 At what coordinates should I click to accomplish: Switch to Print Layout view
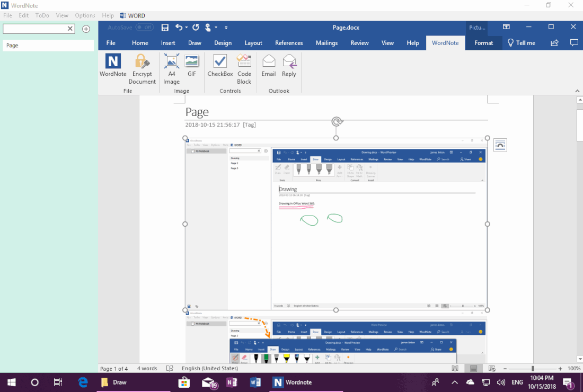click(x=473, y=369)
